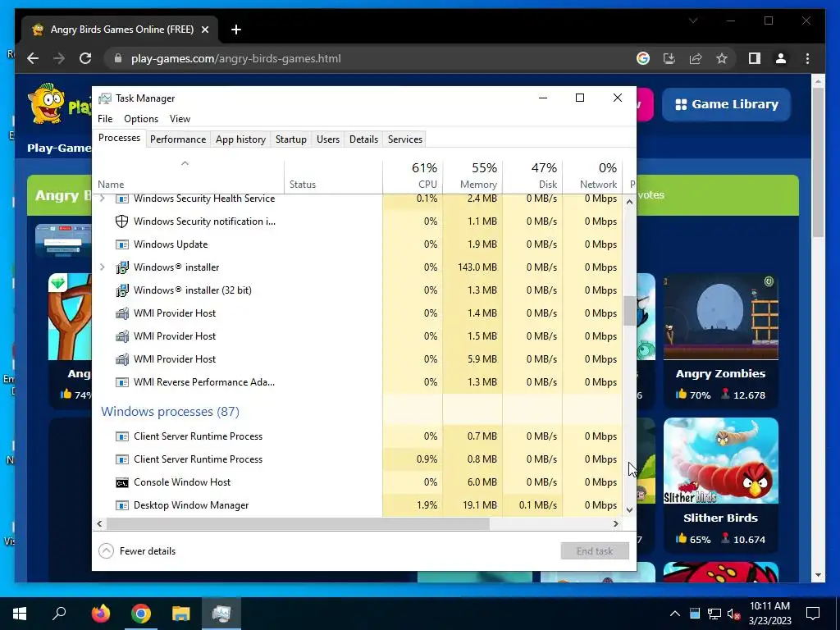Screen dimensions: 840x630
Task: Expand Windows Security Health Service row
Action: 103,199
